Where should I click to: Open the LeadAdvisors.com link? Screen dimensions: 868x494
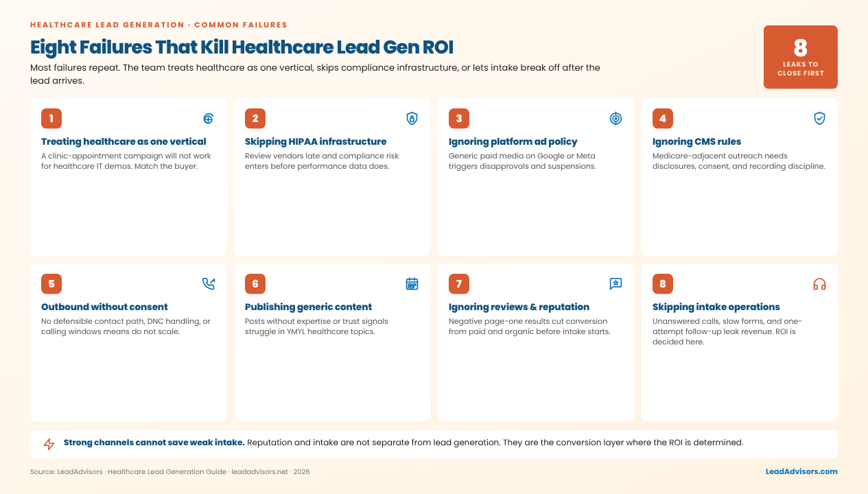point(801,471)
